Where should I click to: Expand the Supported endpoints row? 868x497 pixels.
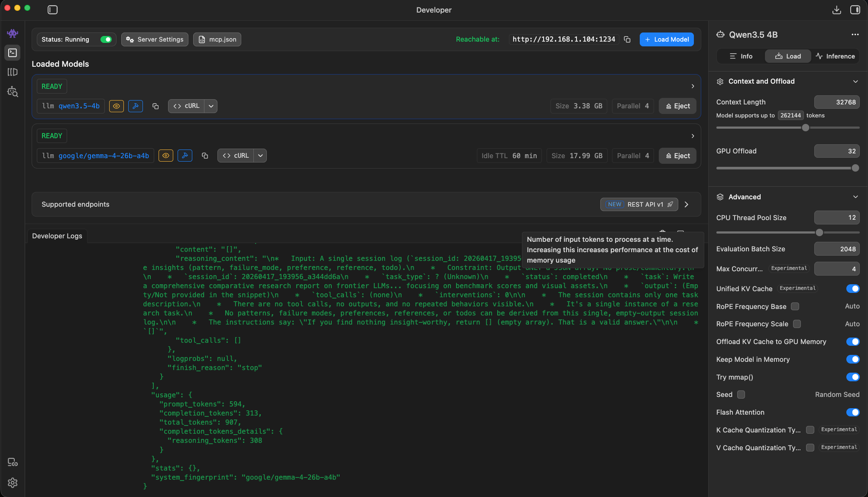(687, 205)
